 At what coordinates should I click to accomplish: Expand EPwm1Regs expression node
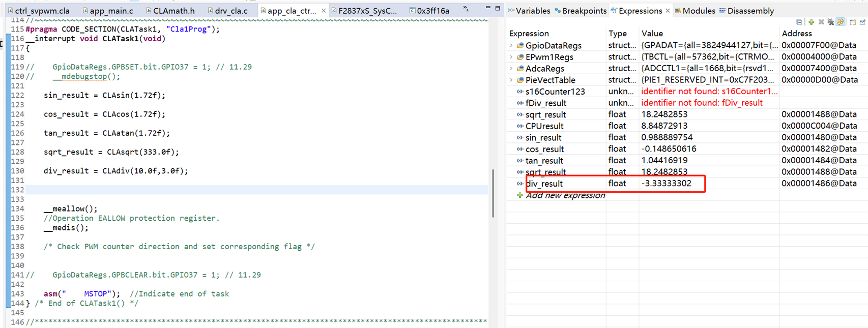[511, 57]
